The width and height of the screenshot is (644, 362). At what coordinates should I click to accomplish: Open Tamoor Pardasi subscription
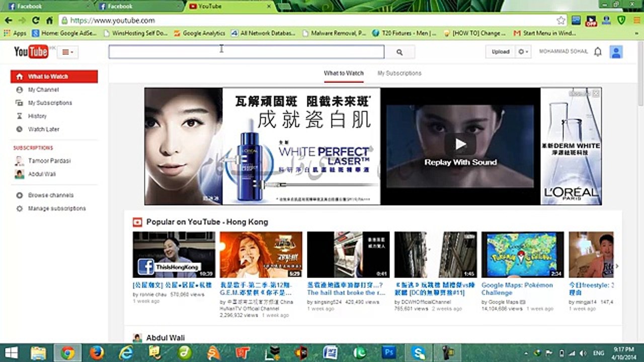pos(49,161)
